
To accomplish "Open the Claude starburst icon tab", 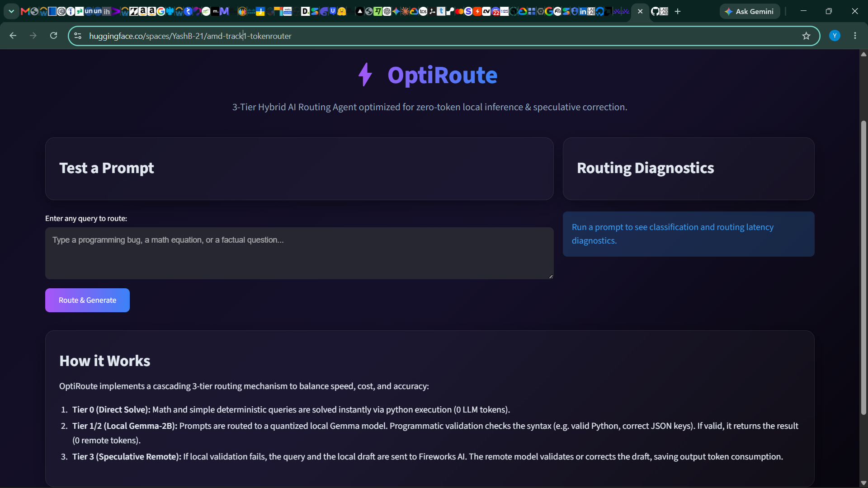I will (x=405, y=11).
